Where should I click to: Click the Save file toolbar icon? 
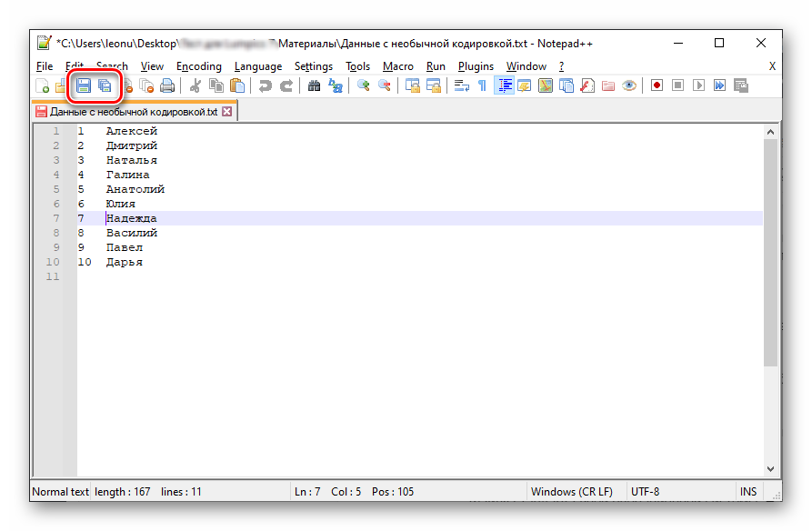click(84, 85)
